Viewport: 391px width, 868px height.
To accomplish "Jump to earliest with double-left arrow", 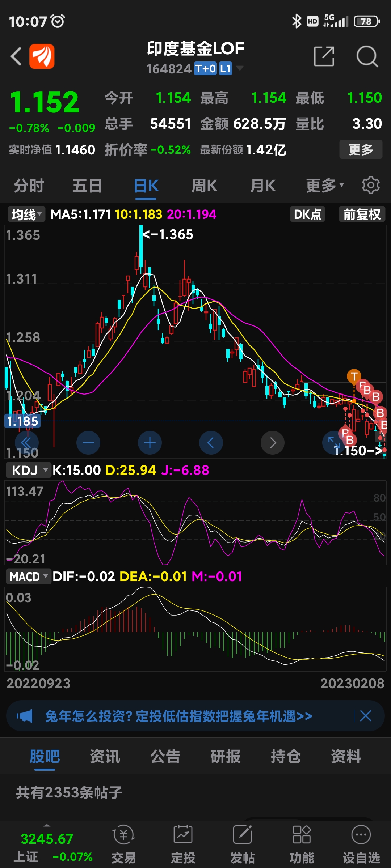I will (27, 443).
